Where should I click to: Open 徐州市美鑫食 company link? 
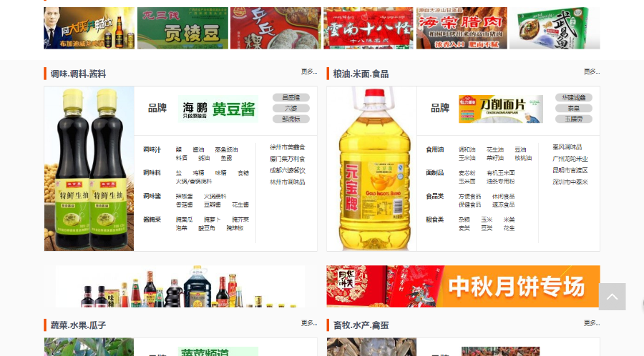(x=288, y=147)
